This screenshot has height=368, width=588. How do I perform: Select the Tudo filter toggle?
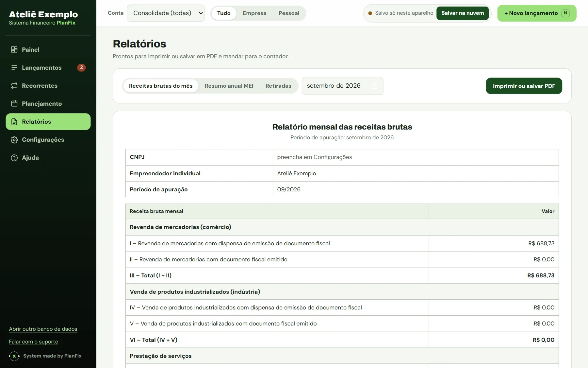coord(224,13)
